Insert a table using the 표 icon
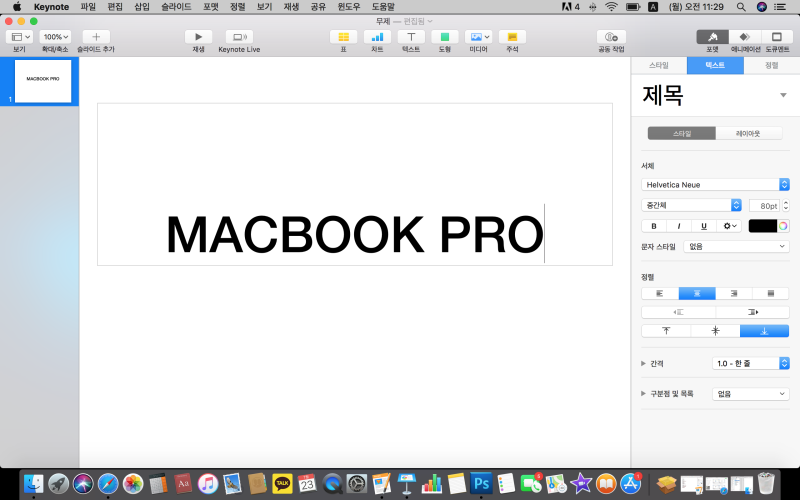This screenshot has height=500, width=800. tap(343, 37)
